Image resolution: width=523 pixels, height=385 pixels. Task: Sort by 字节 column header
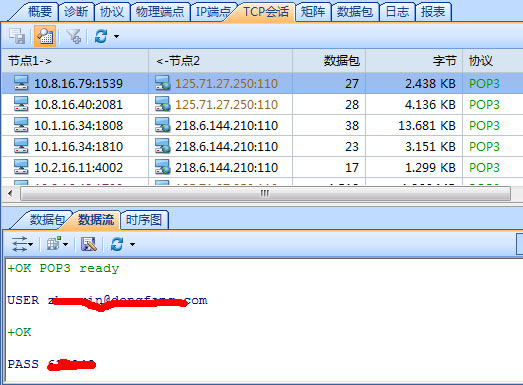point(414,61)
